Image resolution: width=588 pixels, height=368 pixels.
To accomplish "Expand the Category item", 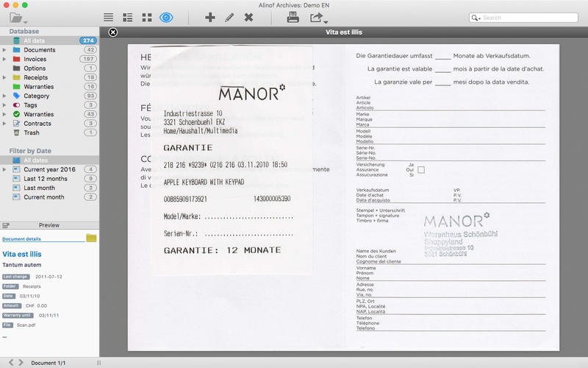I will (x=4, y=96).
